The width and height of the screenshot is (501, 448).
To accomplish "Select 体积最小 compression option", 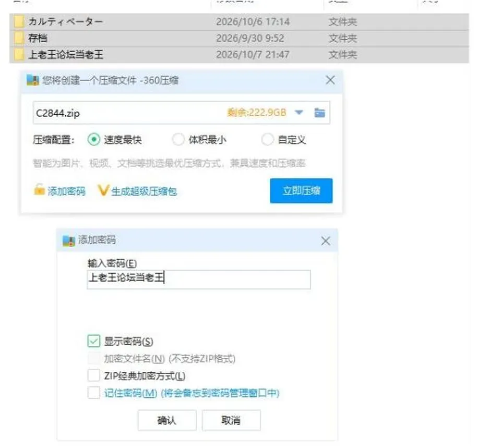I will (178, 140).
